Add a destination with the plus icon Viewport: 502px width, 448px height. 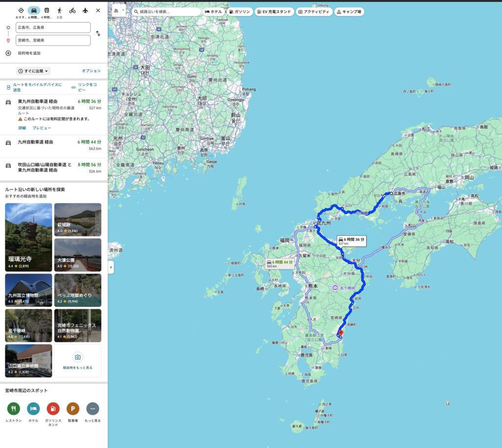click(8, 53)
